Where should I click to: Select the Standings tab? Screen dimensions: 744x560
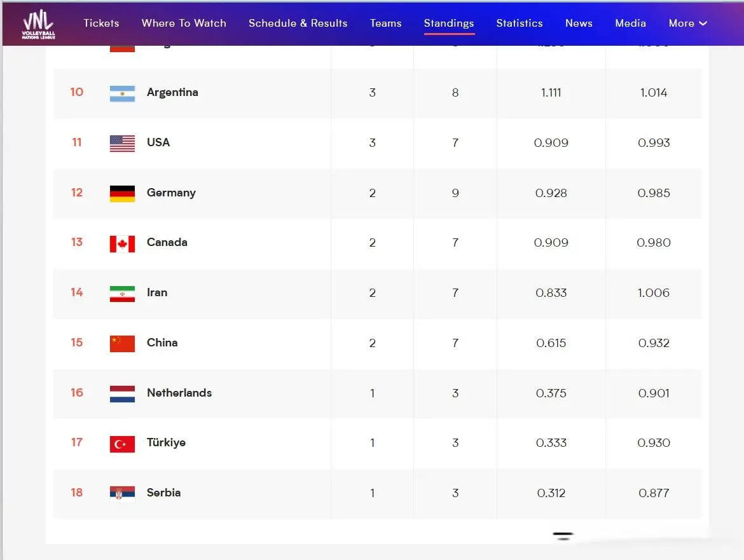[449, 24]
